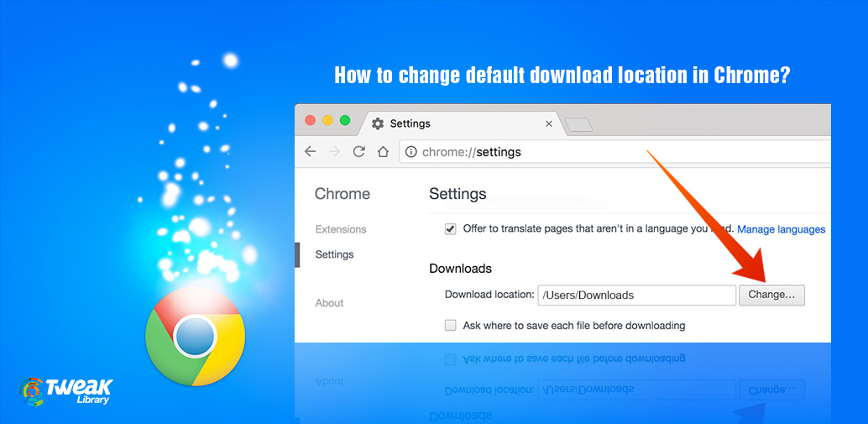Click the Settings page heading
The image size is (868, 424).
tap(458, 194)
